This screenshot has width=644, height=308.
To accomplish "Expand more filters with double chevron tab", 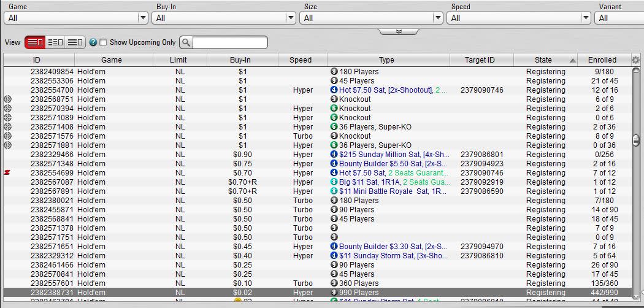I will (399, 32).
